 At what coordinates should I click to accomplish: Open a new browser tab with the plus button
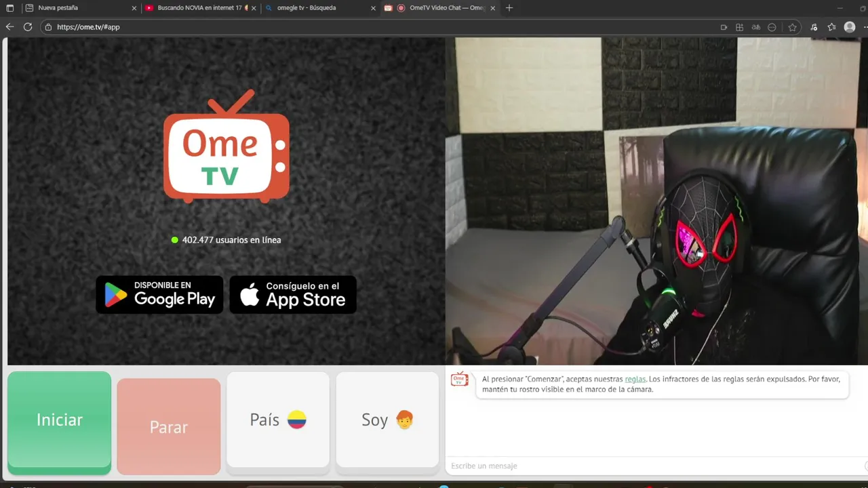pos(509,8)
